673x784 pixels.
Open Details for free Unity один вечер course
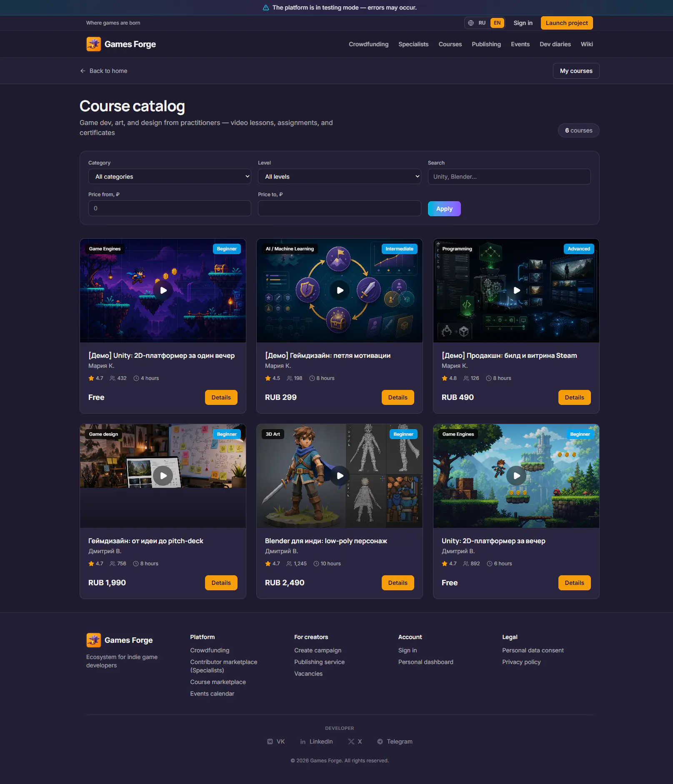pyautogui.click(x=221, y=397)
